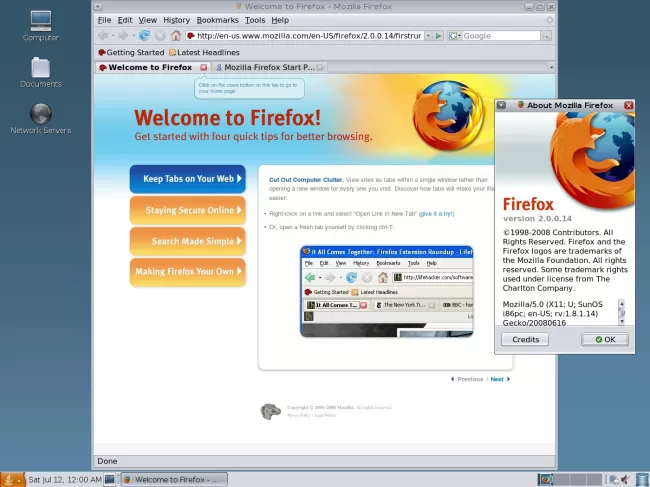650x487 pixels.
Task: Open the Back button history dropdown
Action: [112, 36]
